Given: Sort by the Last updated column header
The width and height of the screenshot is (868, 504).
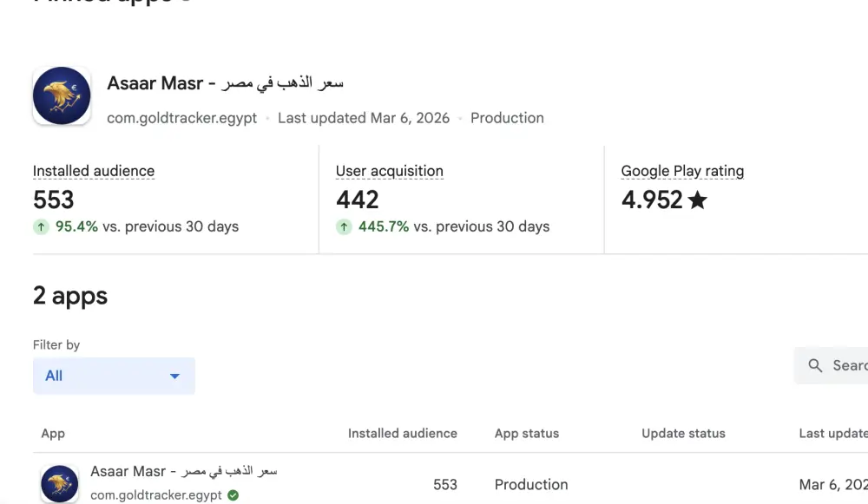Looking at the screenshot, I should coord(833,434).
